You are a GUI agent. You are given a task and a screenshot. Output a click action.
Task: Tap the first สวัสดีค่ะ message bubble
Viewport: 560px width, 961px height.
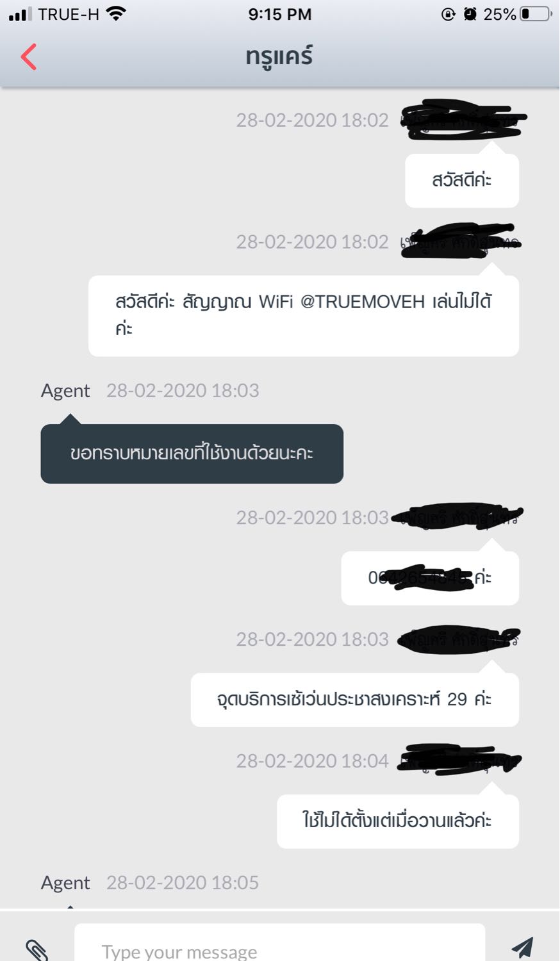click(462, 181)
